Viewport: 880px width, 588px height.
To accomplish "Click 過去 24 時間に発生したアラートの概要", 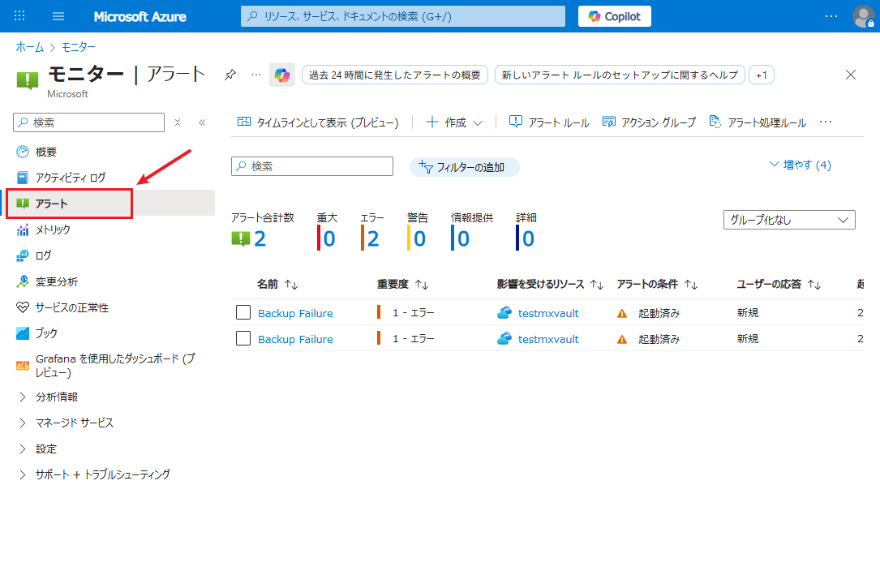I will [x=394, y=74].
